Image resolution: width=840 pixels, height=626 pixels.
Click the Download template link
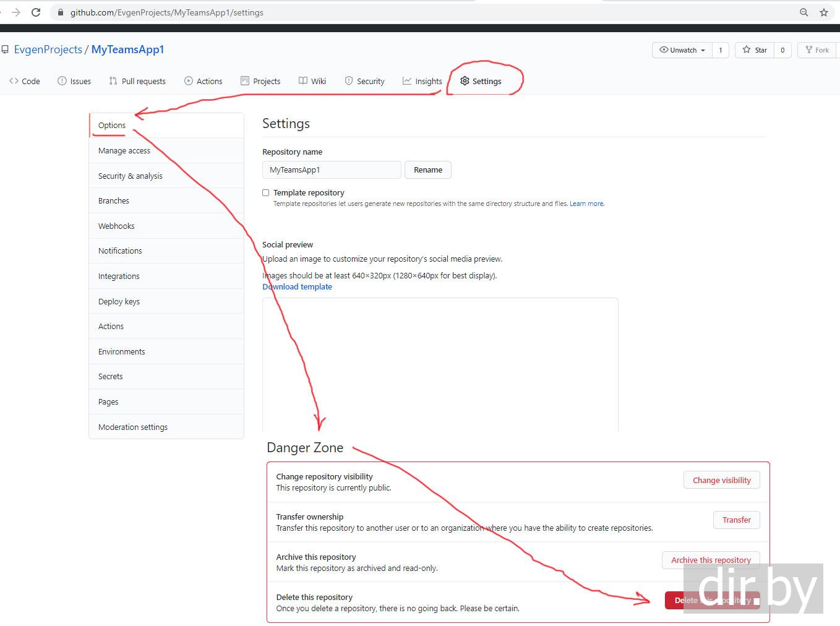click(x=298, y=287)
